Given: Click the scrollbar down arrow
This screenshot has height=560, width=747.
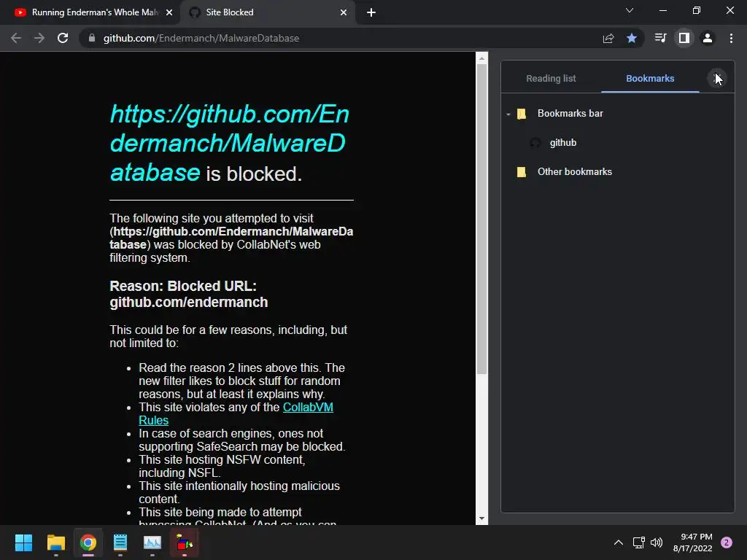Looking at the screenshot, I should pos(481,518).
